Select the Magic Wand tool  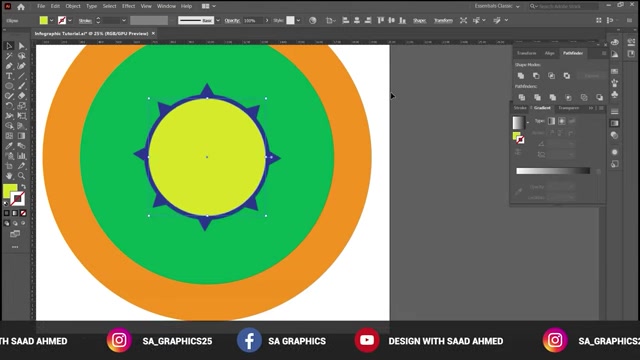(x=9, y=56)
